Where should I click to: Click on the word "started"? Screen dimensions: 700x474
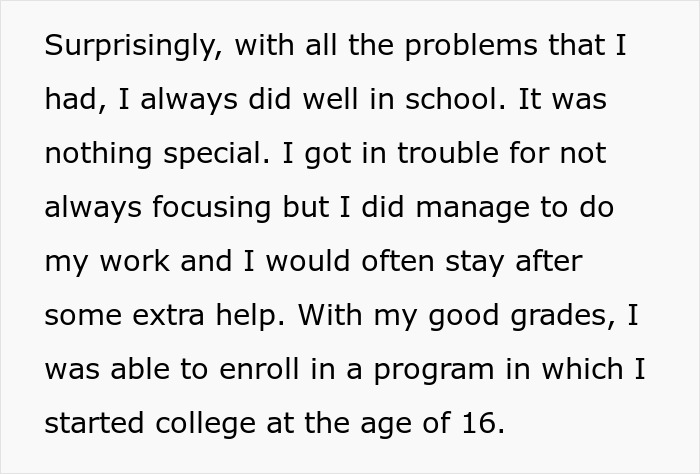[94, 423]
